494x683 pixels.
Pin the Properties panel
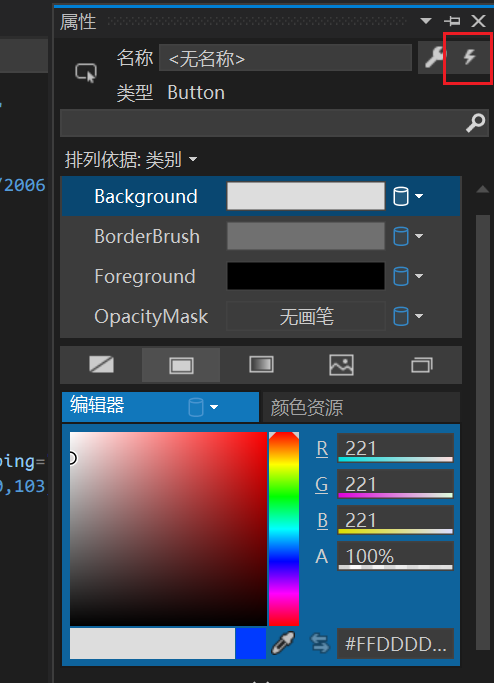452,20
